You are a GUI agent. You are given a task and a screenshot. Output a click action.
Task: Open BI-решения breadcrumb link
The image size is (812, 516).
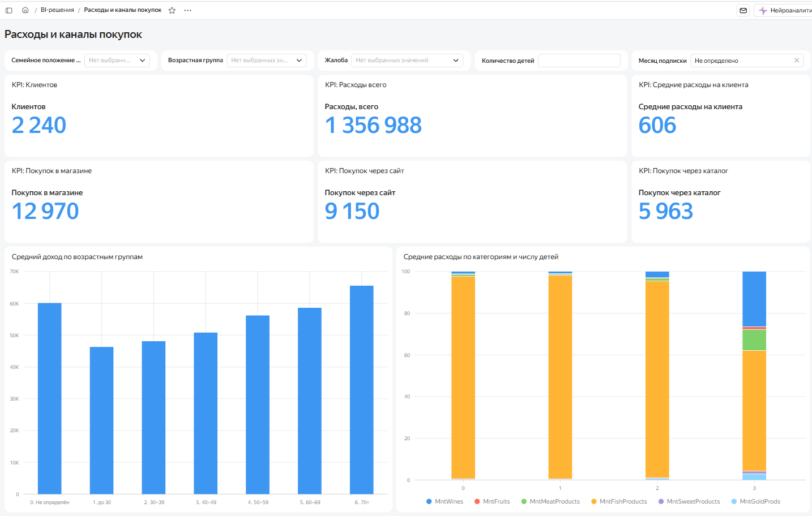(x=57, y=10)
